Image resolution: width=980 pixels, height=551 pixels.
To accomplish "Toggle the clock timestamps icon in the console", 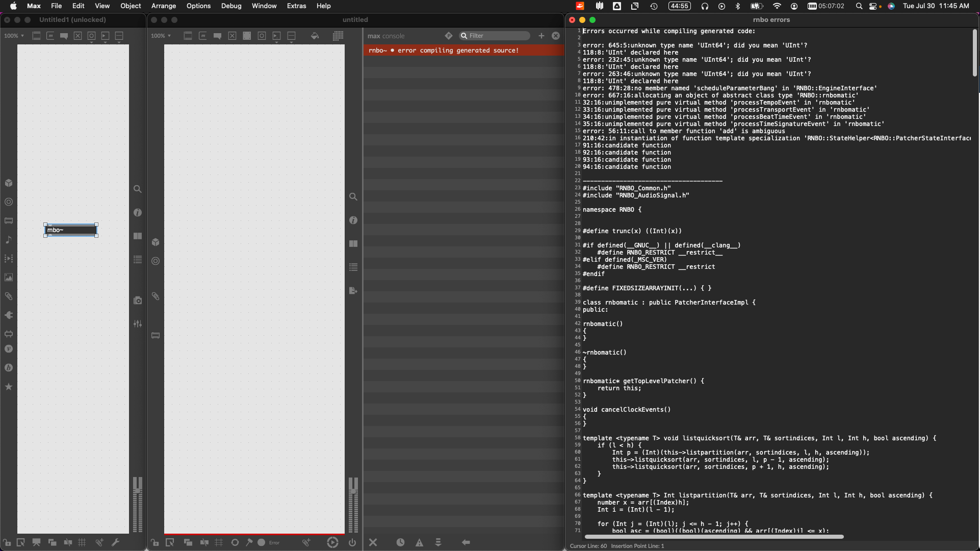I will 400,542.
